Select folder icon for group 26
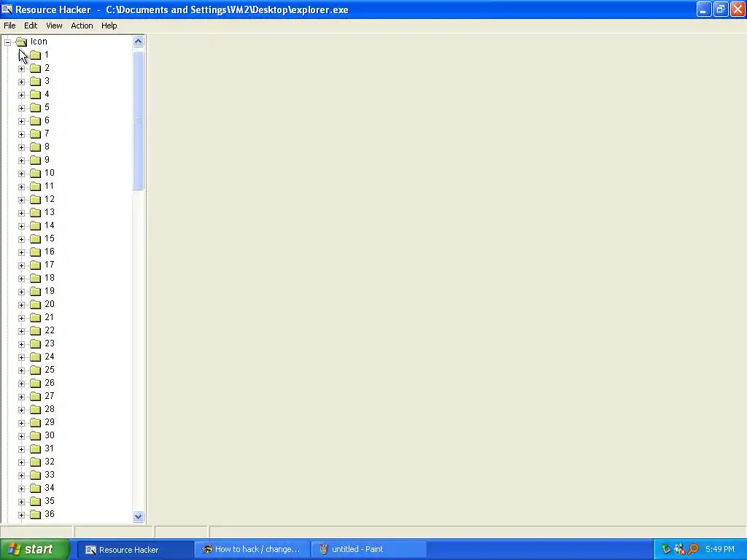 tap(35, 384)
